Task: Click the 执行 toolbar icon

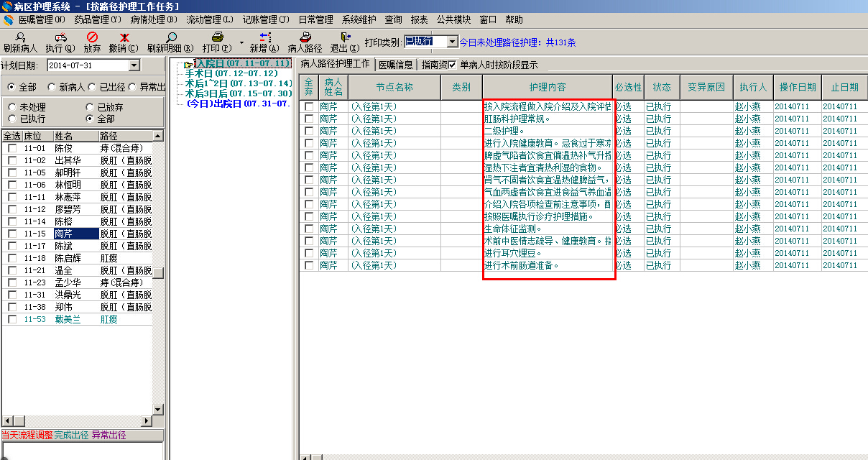Action: pos(60,37)
